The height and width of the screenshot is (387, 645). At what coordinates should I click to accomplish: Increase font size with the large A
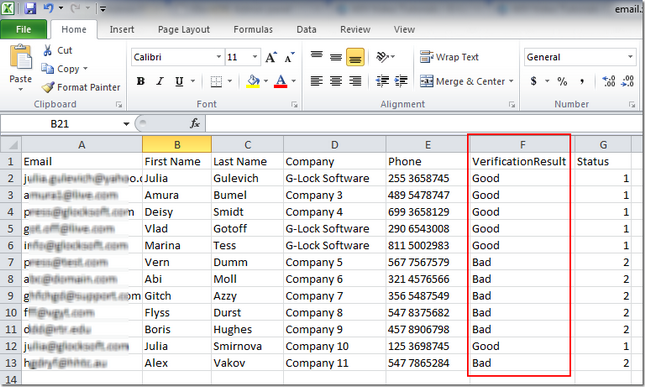(x=271, y=57)
